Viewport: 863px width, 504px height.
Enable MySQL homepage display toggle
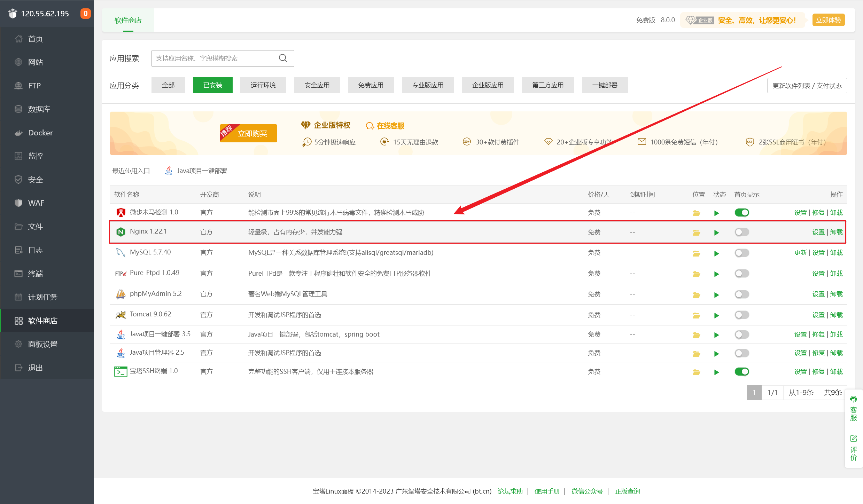pyautogui.click(x=742, y=253)
